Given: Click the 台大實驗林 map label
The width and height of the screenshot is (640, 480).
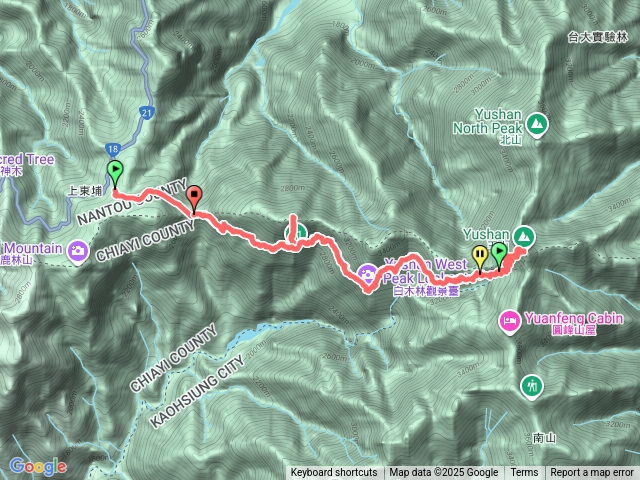Looking at the screenshot, I should [598, 37].
